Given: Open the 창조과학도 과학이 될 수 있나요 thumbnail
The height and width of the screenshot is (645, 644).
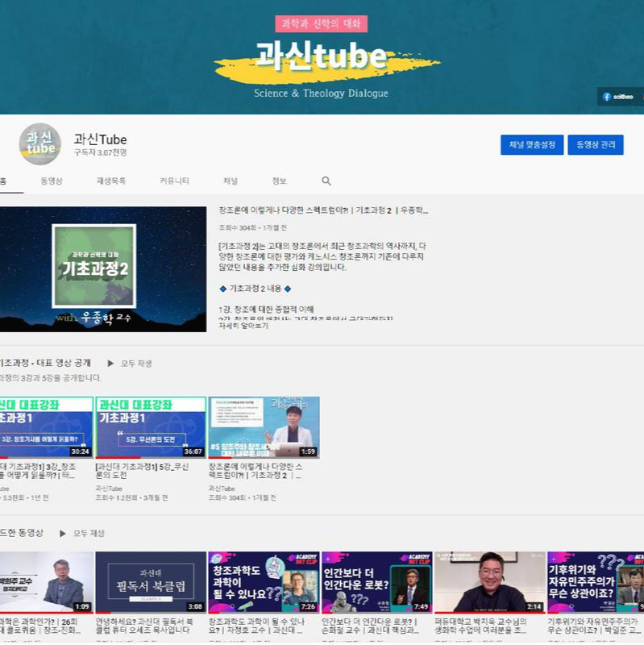Looking at the screenshot, I should 264,582.
